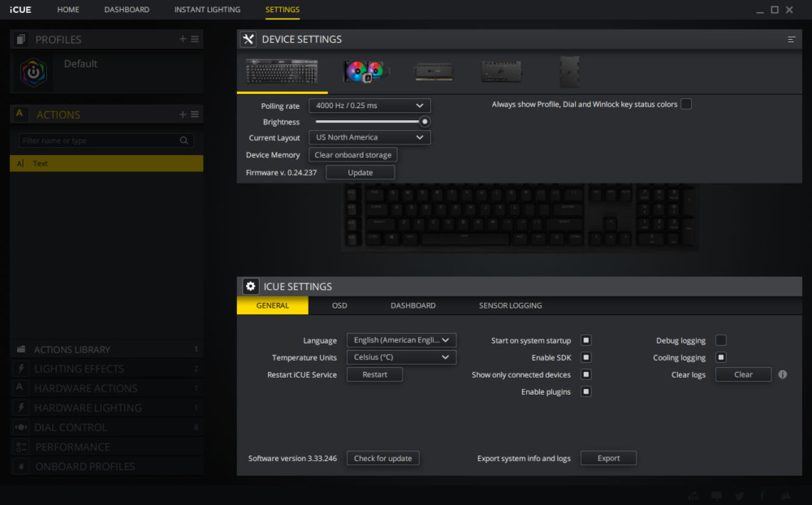
Task: Click the Default profile icon
Action: point(33,72)
